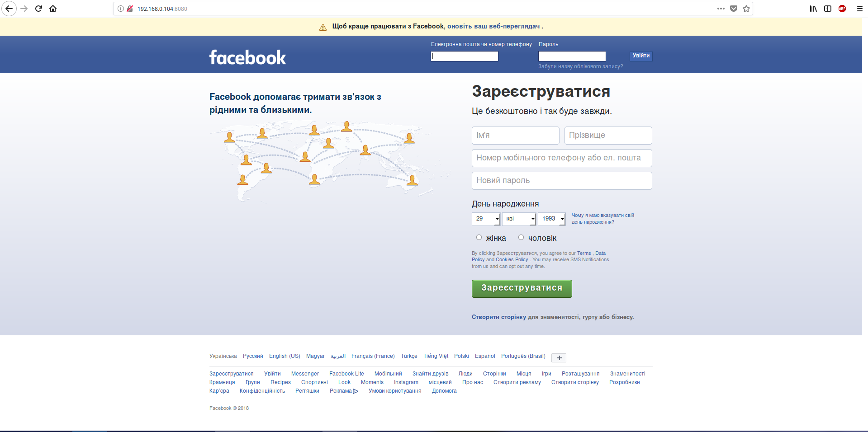Open the Cookies Policy link

512,260
